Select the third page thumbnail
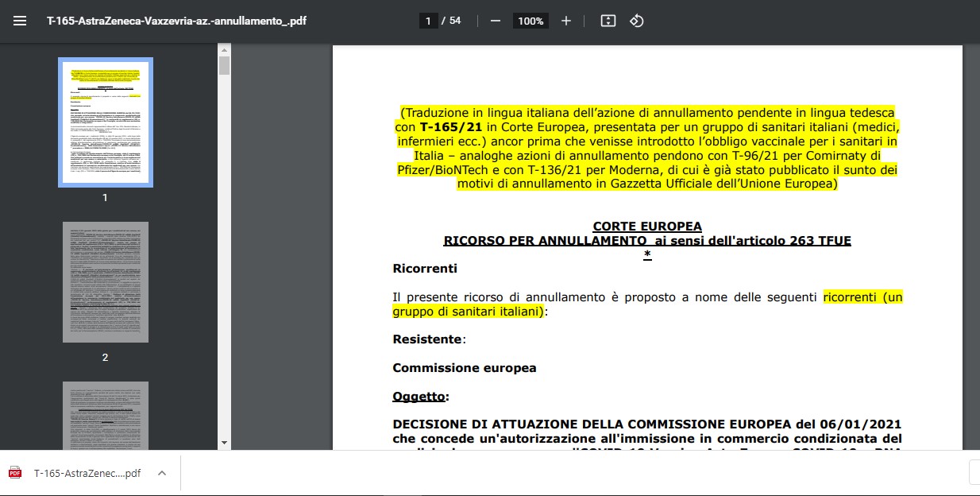980x496 pixels. [106, 415]
